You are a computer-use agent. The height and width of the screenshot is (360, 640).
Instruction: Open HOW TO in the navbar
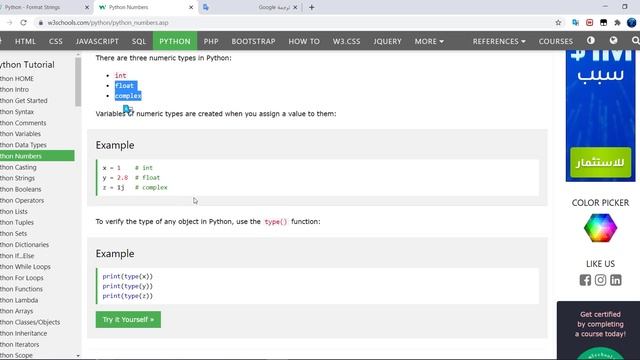[304, 41]
